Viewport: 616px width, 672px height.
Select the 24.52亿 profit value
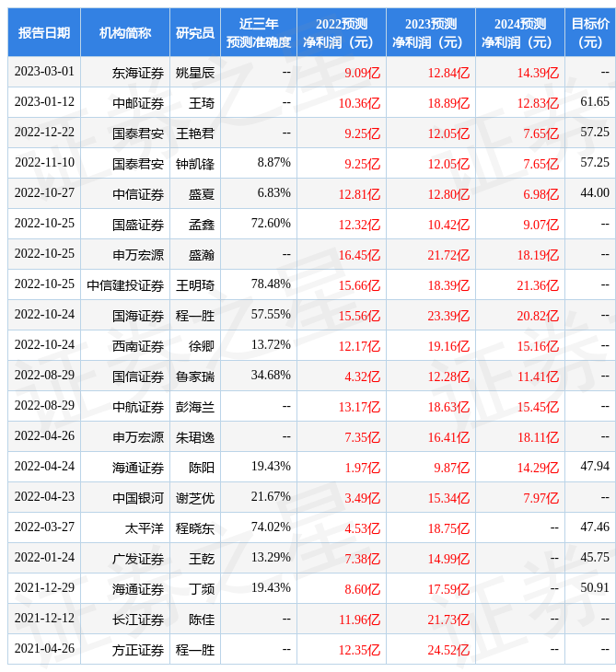[448, 651]
